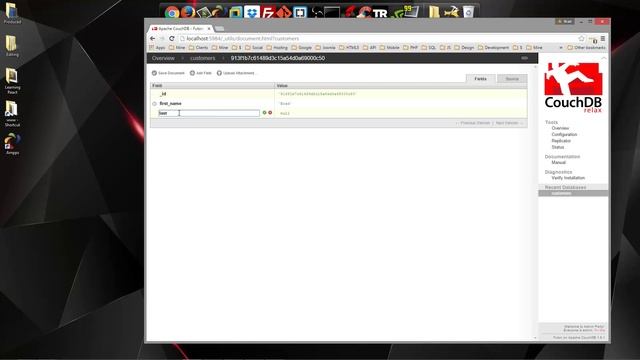
Task: Open the Google bookmarks folder
Action: [x=302, y=48]
